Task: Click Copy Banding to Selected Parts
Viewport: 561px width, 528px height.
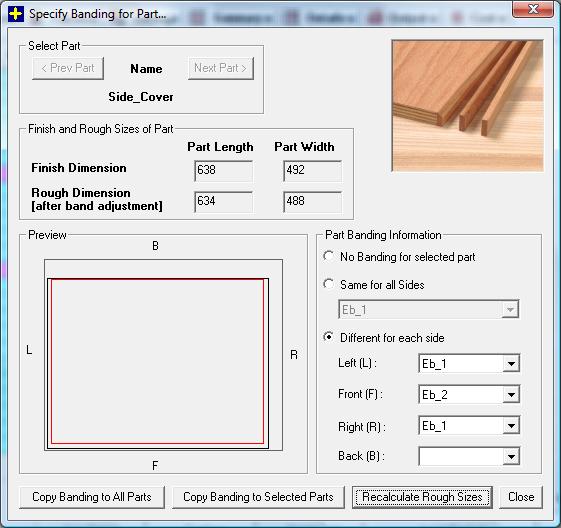Action: tap(258, 497)
